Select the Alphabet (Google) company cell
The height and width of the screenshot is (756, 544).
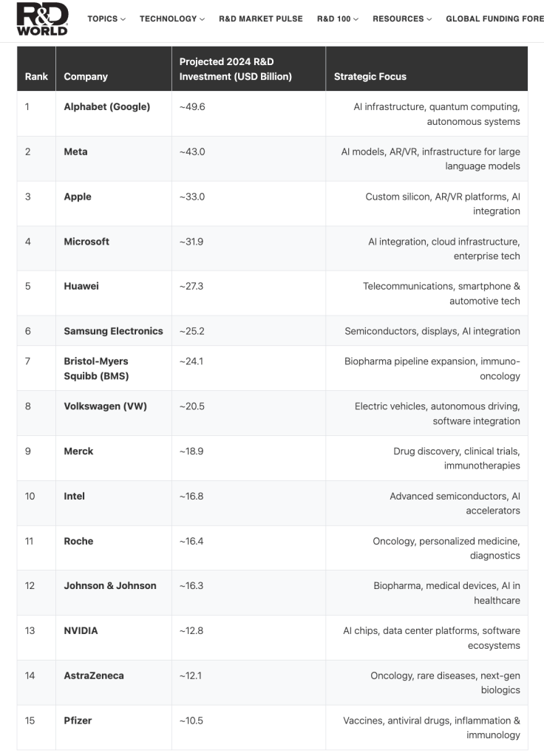coord(106,106)
